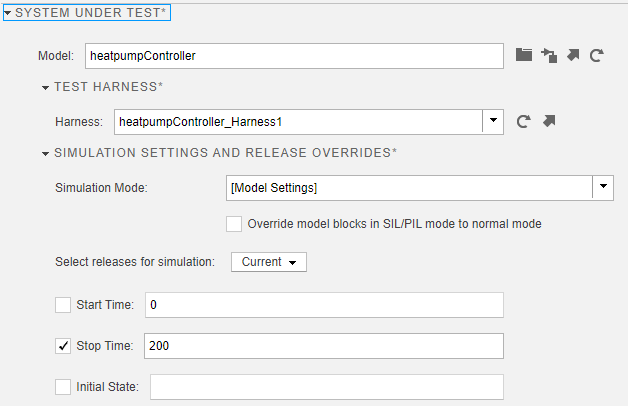Open the Current releases dropdown
This screenshot has height=406, width=628.
(269, 262)
